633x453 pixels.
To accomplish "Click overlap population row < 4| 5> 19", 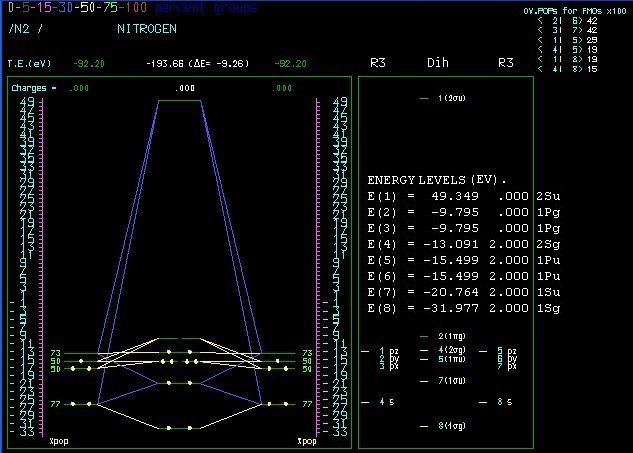I will (x=568, y=50).
